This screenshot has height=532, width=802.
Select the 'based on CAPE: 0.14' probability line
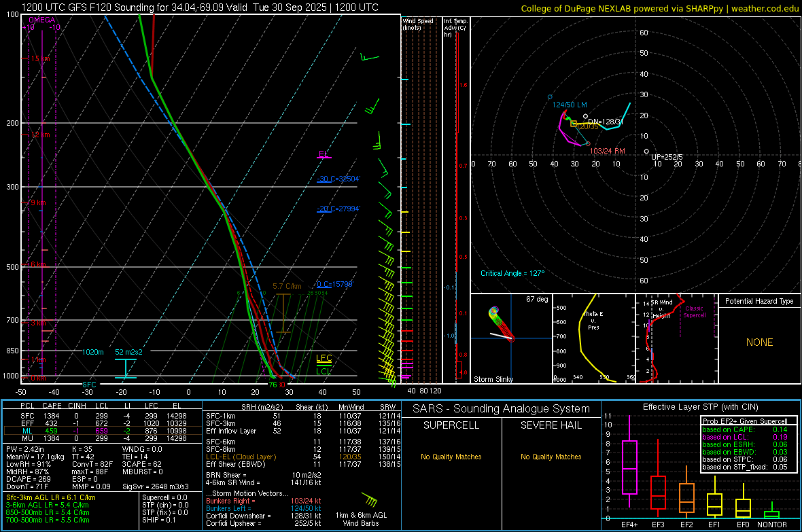tap(745, 429)
